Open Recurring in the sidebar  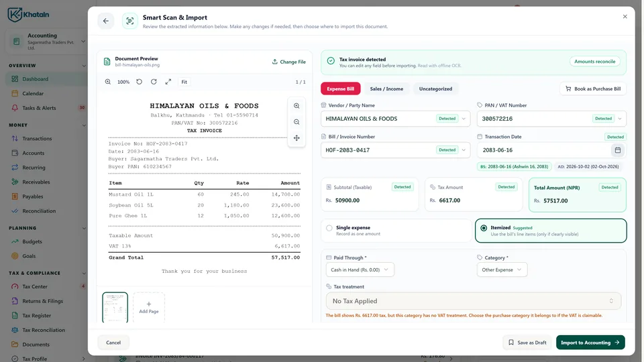46,168
